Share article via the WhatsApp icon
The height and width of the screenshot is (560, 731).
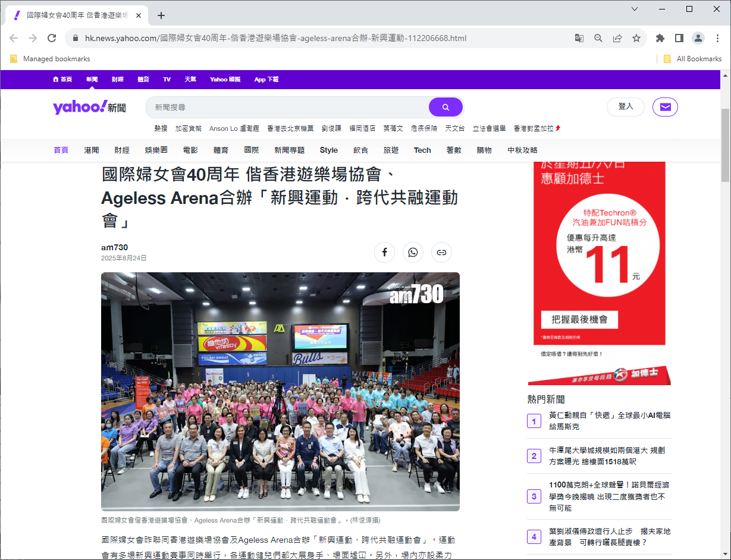point(413,252)
